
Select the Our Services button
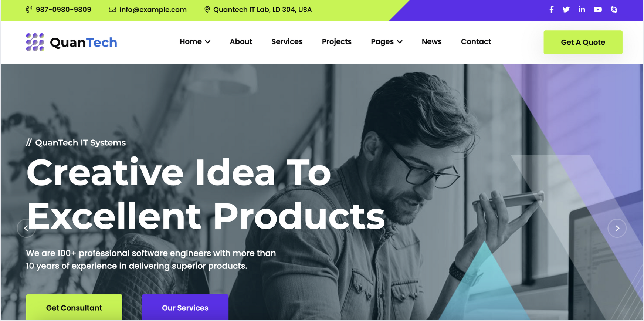(185, 307)
